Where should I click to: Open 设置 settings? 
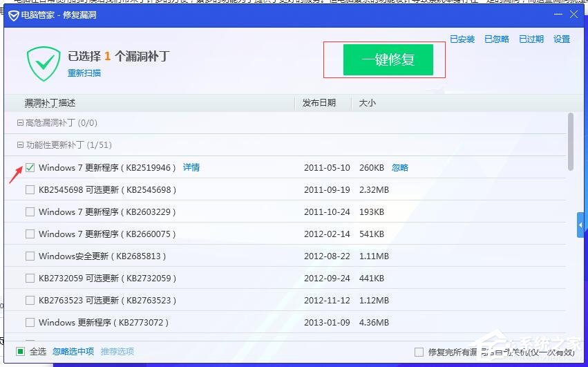coord(562,39)
